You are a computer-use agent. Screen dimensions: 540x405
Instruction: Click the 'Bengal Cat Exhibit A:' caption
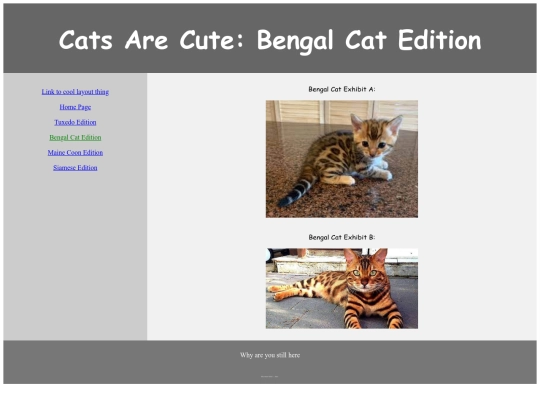tap(342, 89)
